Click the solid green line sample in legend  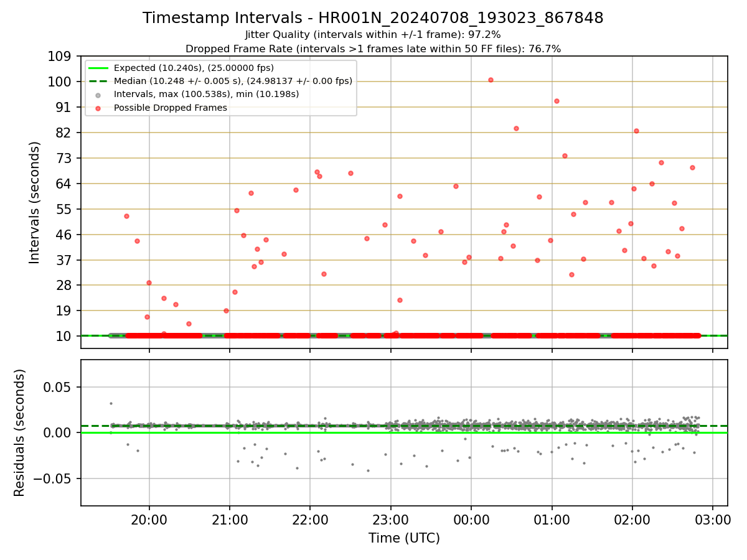pyautogui.click(x=98, y=68)
